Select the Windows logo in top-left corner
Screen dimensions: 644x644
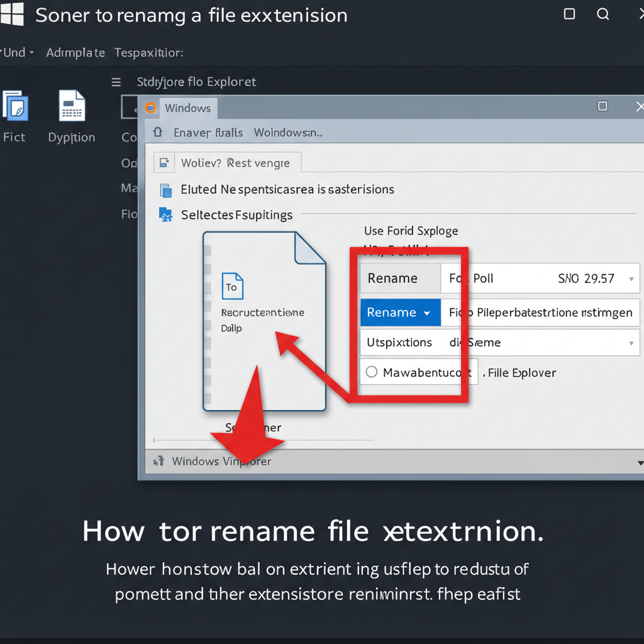tap(13, 14)
